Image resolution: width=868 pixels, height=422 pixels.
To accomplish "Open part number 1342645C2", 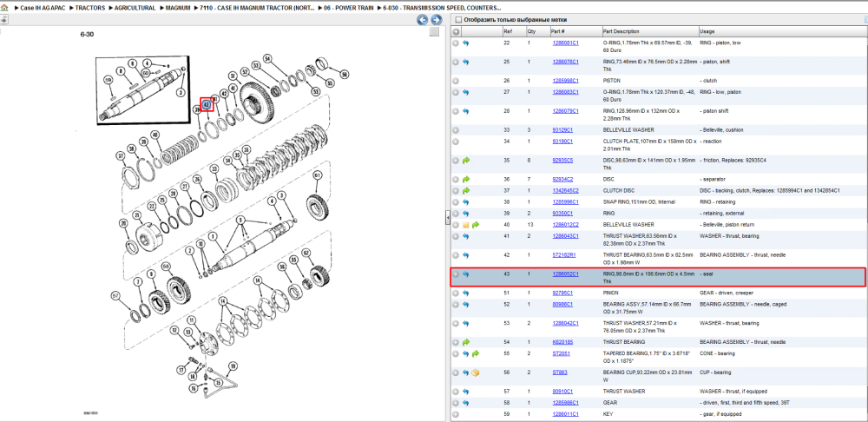I will pyautogui.click(x=565, y=190).
